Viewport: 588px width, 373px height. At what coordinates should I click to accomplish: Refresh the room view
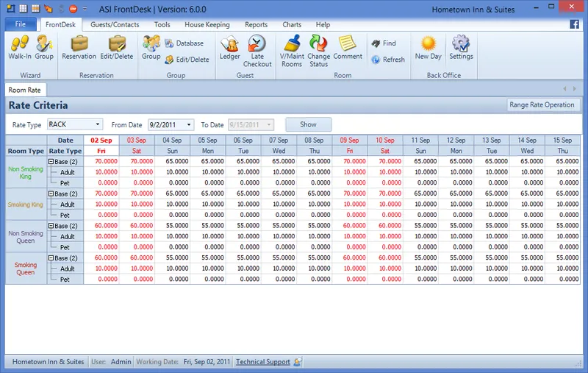388,60
